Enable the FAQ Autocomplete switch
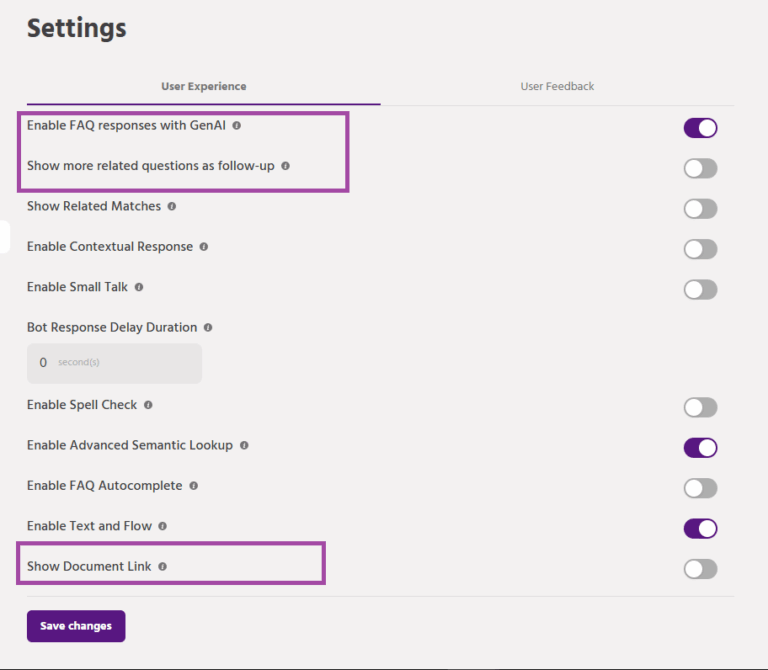This screenshot has width=768, height=670. (x=700, y=488)
